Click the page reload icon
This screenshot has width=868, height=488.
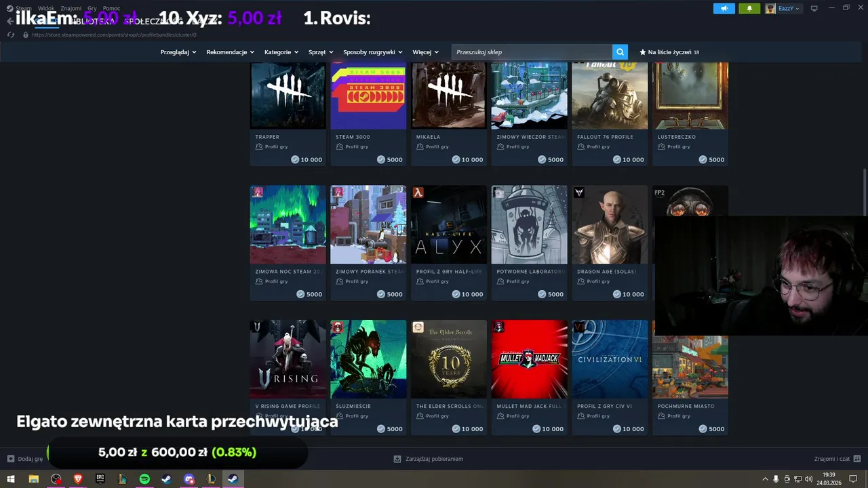pos(10,35)
